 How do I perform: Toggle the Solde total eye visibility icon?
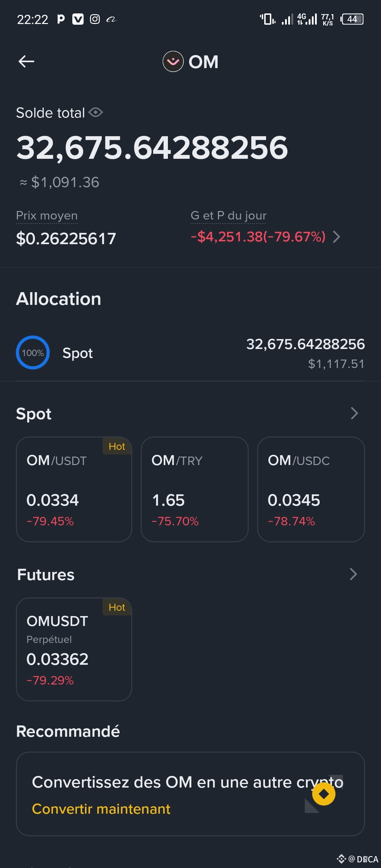[96, 113]
